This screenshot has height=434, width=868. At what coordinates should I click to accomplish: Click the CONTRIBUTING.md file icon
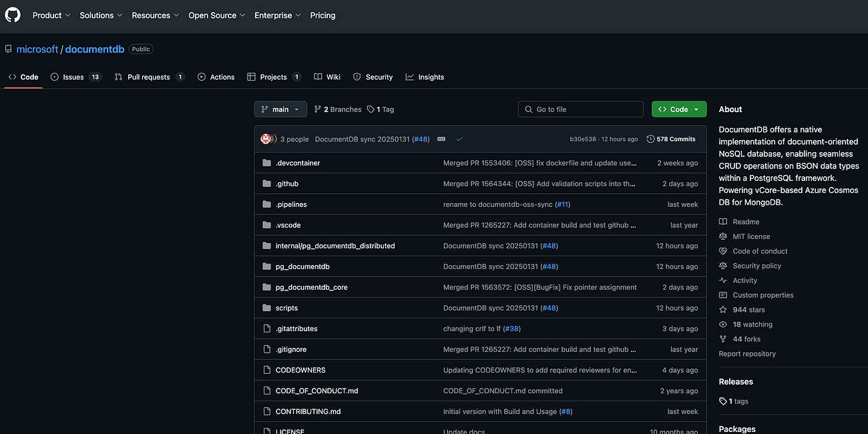[x=267, y=411]
